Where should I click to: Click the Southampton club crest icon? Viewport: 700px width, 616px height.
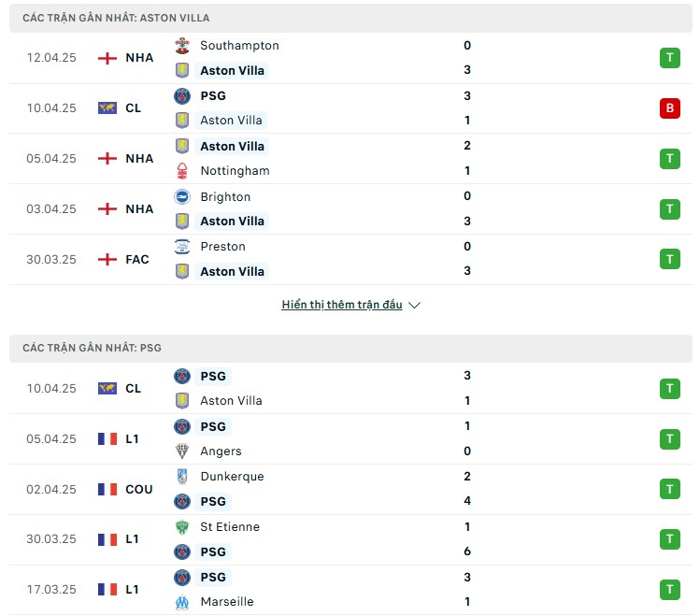(182, 46)
